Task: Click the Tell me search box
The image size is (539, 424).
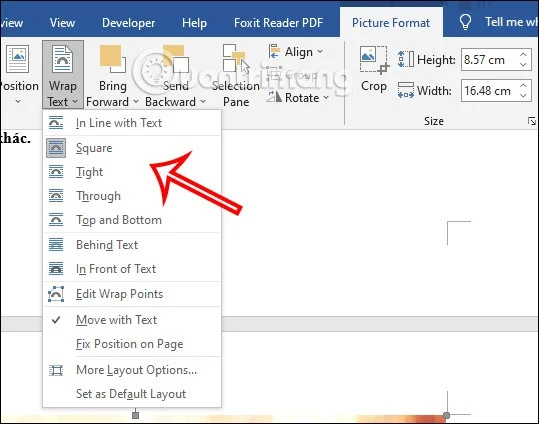Action: click(x=511, y=22)
